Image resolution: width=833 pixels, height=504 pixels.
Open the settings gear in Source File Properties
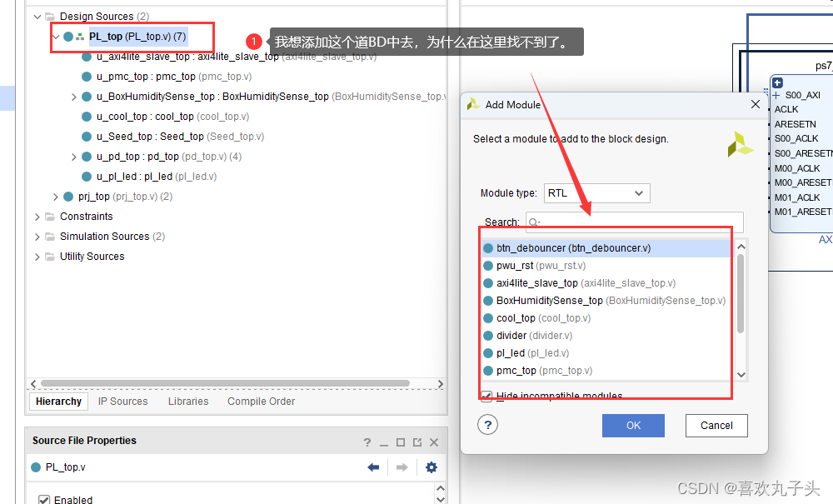click(x=431, y=467)
